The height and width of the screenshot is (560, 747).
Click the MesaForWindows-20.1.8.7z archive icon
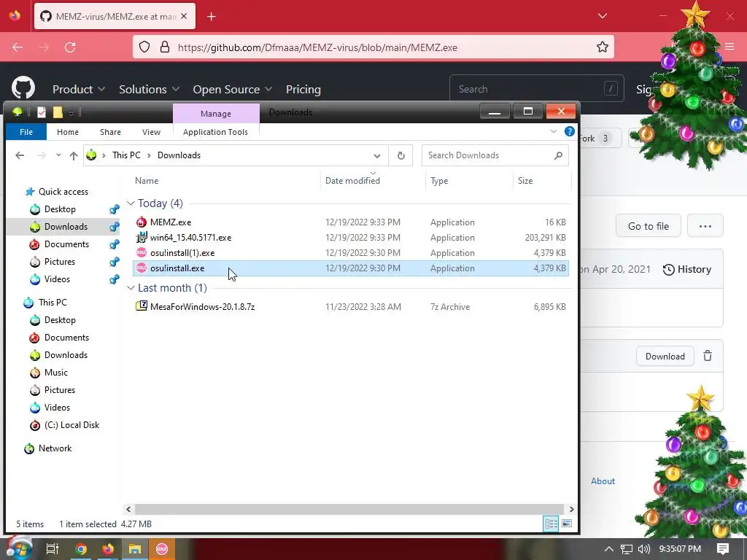point(142,307)
